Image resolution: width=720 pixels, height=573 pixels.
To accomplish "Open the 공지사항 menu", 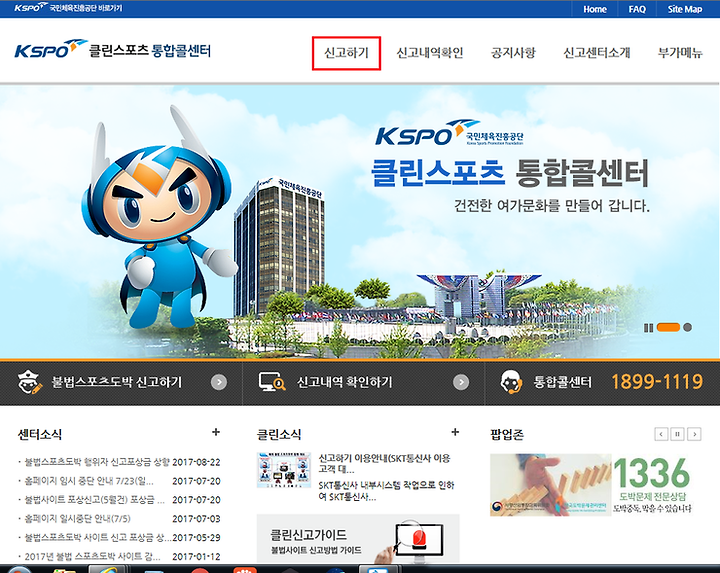I will (x=513, y=53).
